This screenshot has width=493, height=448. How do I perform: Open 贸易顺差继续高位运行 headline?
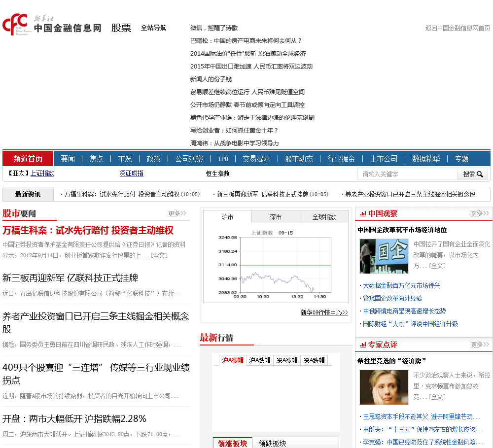point(247,92)
